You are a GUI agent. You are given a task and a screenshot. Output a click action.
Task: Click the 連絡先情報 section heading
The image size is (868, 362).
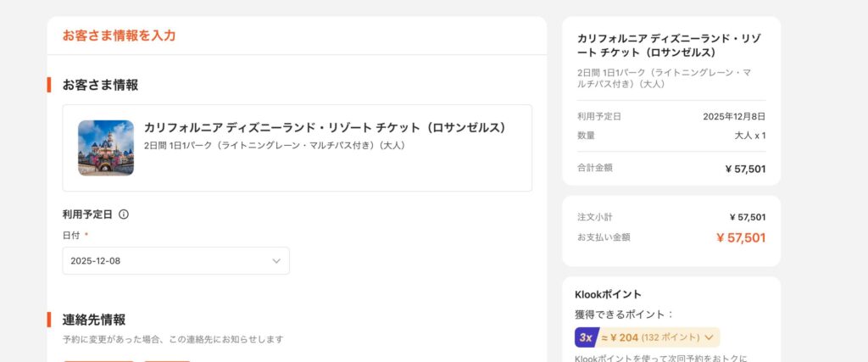[94, 320]
